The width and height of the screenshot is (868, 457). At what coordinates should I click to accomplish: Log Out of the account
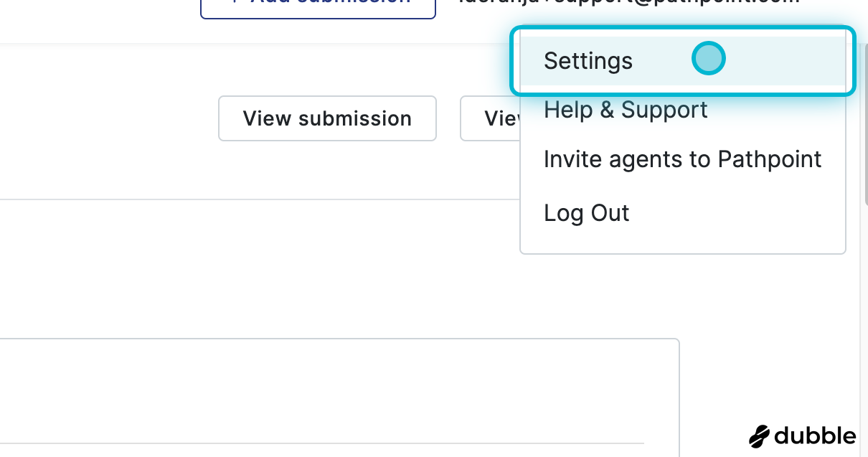586,213
